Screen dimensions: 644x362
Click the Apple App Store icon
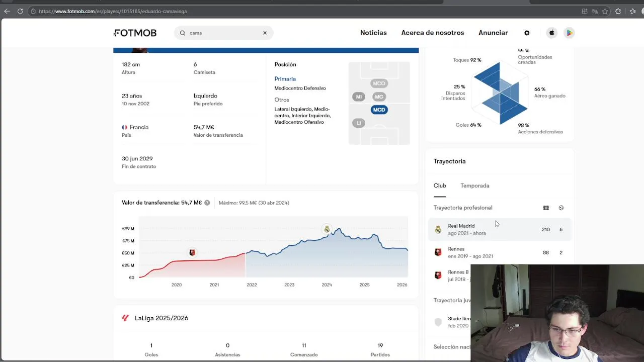click(551, 33)
